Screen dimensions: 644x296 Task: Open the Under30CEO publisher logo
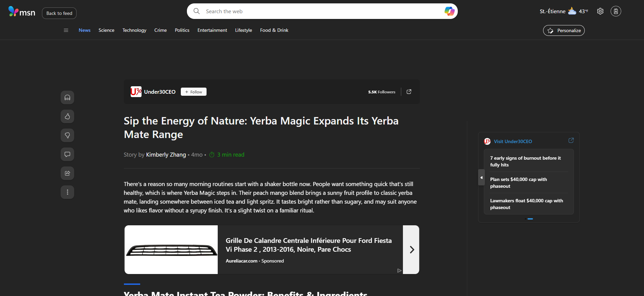click(136, 92)
